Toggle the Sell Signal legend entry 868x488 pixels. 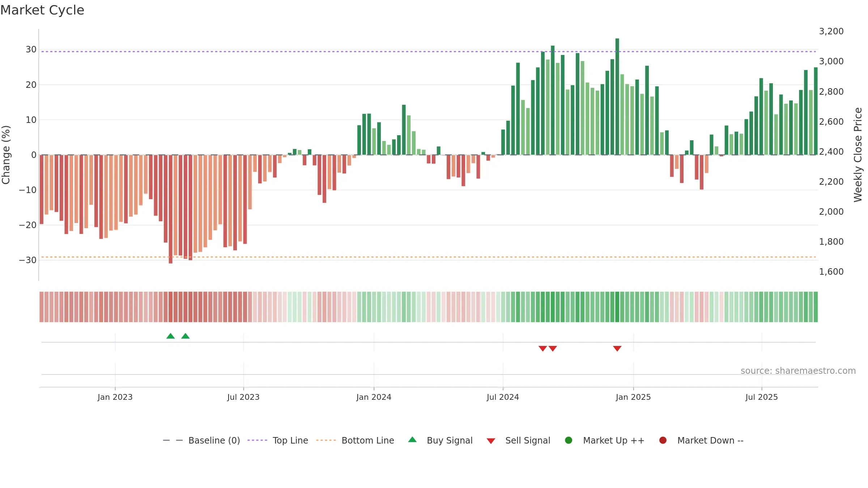518,440
